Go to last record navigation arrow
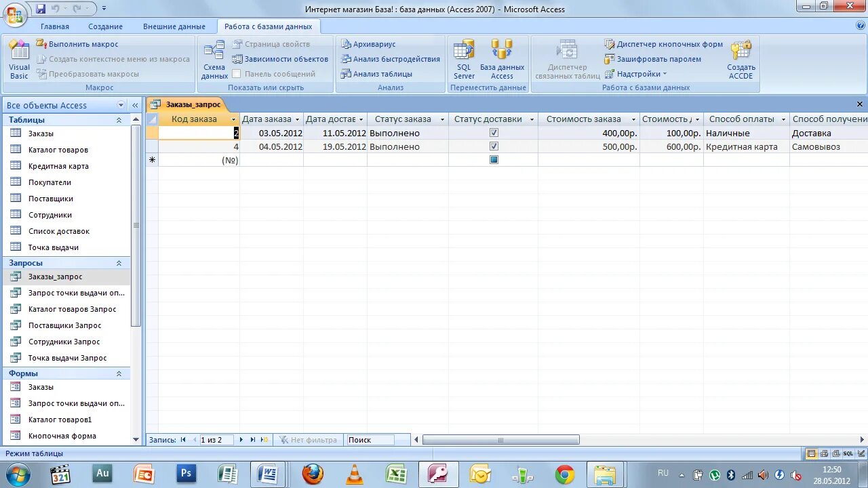The height and width of the screenshot is (488, 868). [253, 440]
